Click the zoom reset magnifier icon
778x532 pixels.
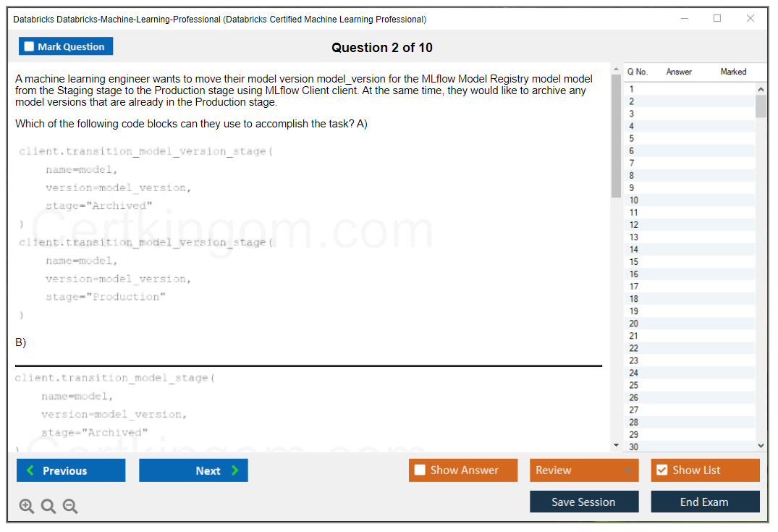[48, 507]
